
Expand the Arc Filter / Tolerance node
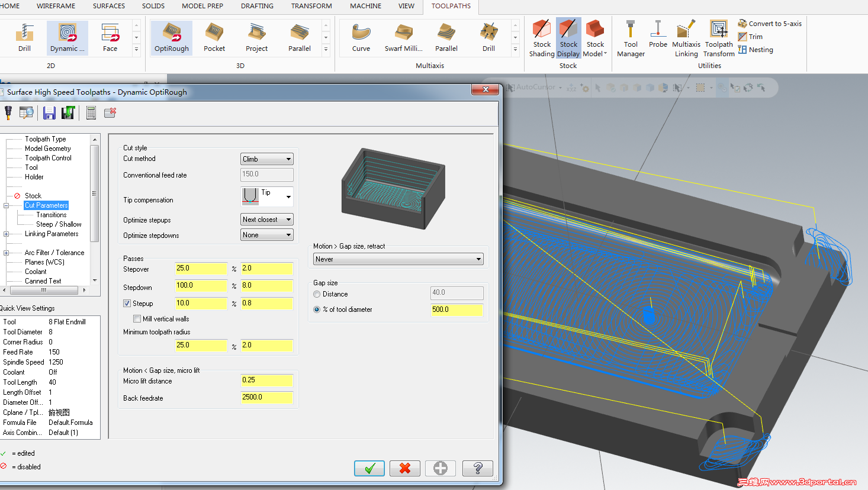click(x=6, y=253)
